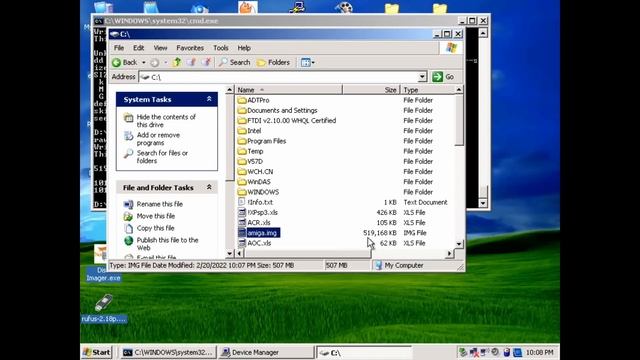Image resolution: width=640 pixels, height=360 pixels.
Task: Click Search for files or folders link
Action: [162, 157]
